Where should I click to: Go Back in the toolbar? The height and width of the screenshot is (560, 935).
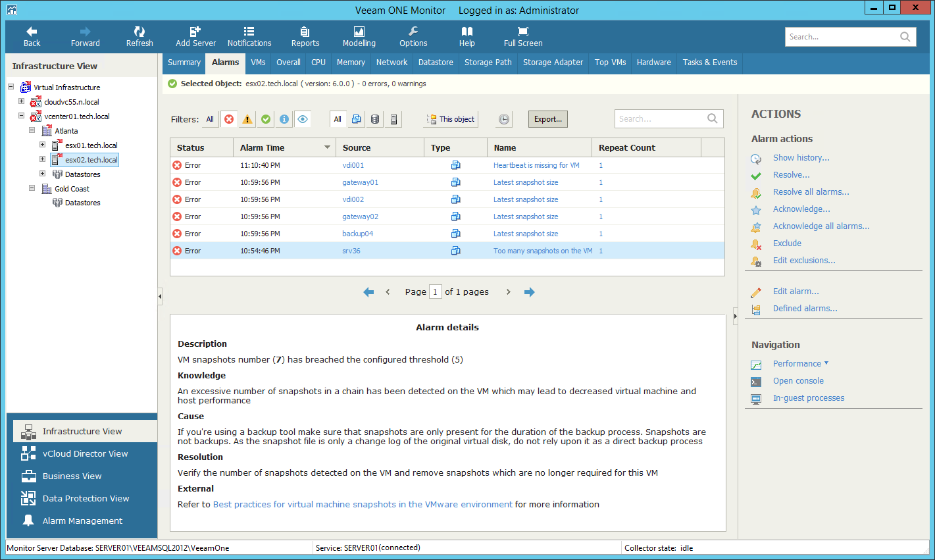click(32, 37)
